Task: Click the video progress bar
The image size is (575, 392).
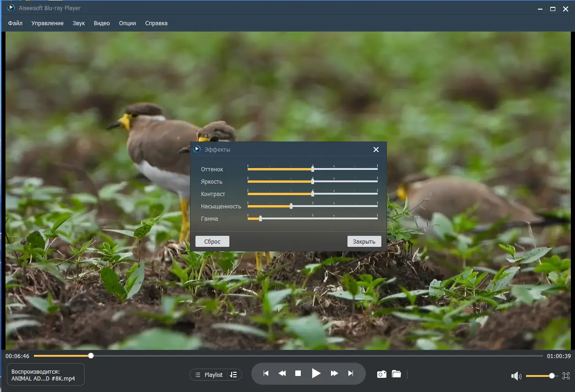Action: [288, 356]
